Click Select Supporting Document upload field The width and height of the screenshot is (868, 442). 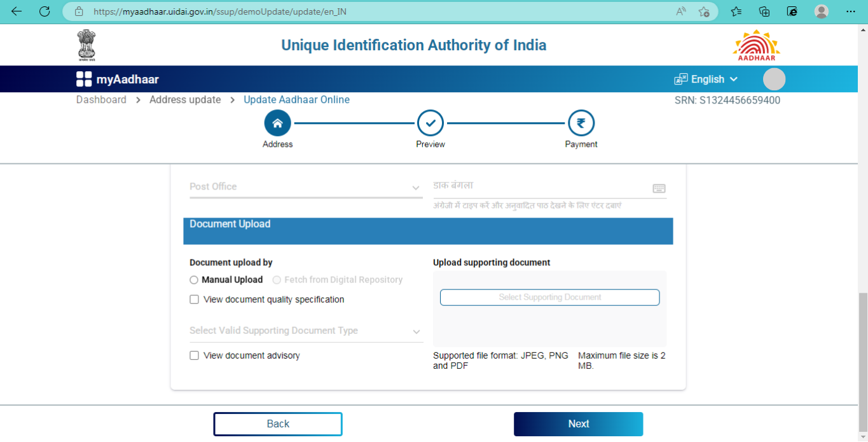point(549,297)
